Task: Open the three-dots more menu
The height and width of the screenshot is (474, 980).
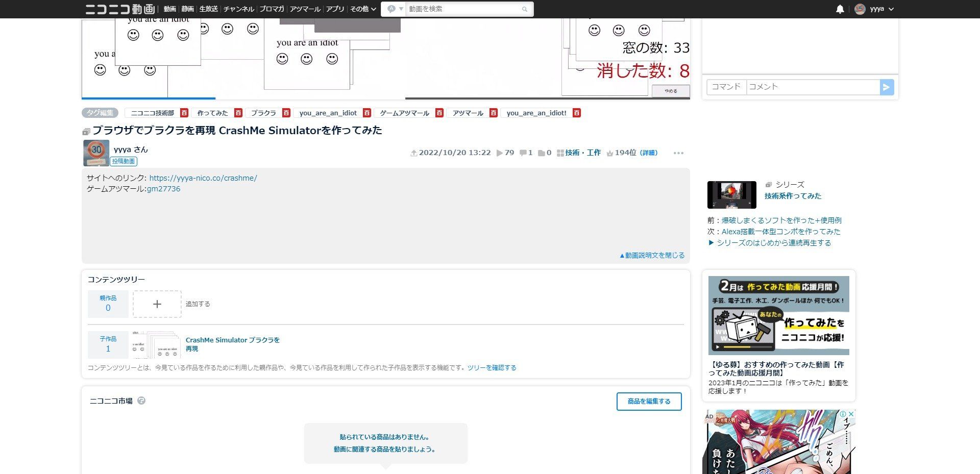Action: coord(678,153)
